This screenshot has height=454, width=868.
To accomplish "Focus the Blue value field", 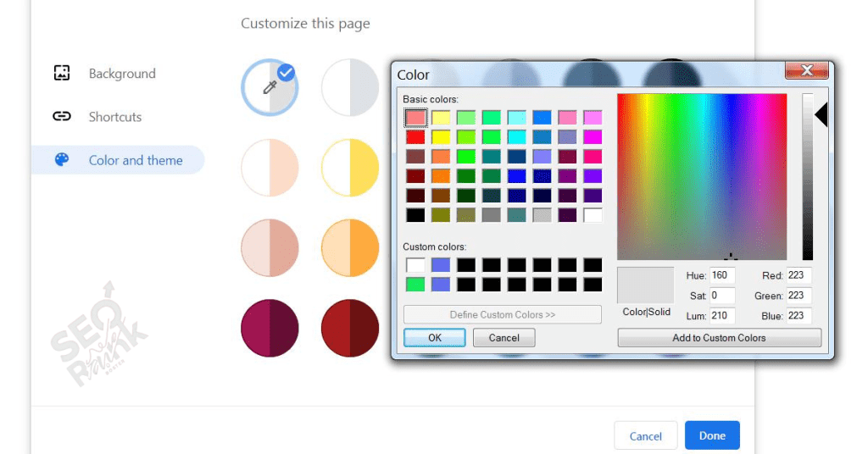I will 798,316.
